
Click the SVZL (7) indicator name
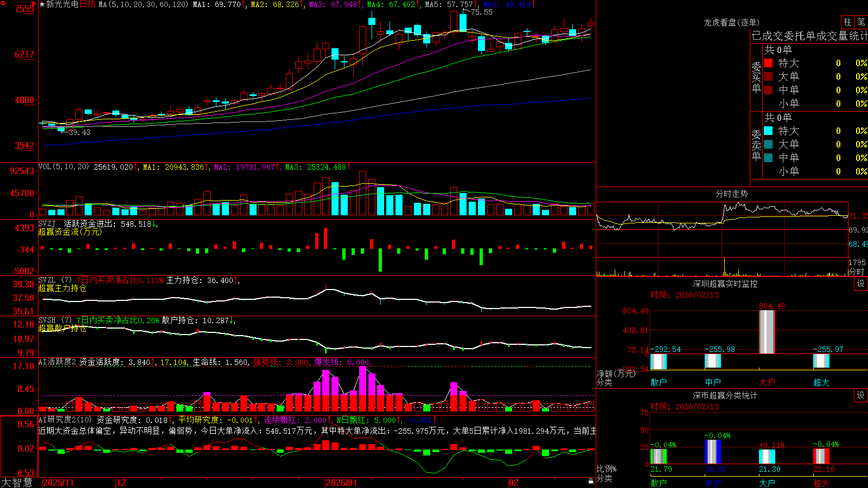[x=55, y=280]
